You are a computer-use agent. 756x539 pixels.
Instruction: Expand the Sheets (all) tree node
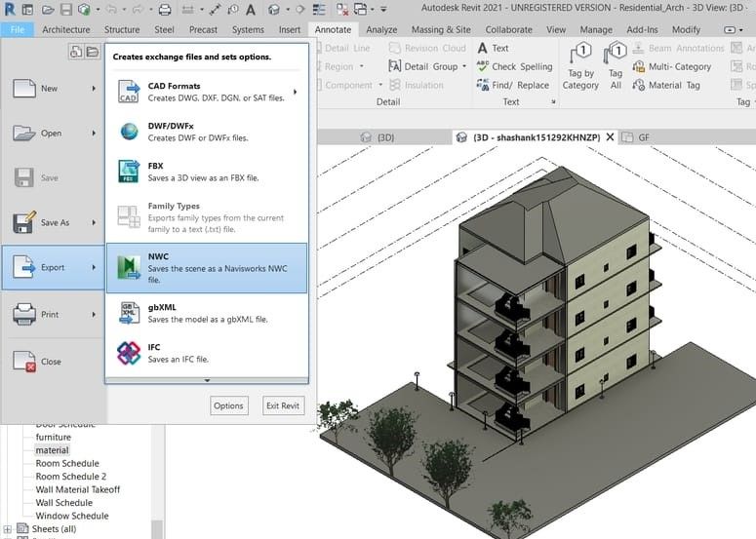[x=7, y=529]
